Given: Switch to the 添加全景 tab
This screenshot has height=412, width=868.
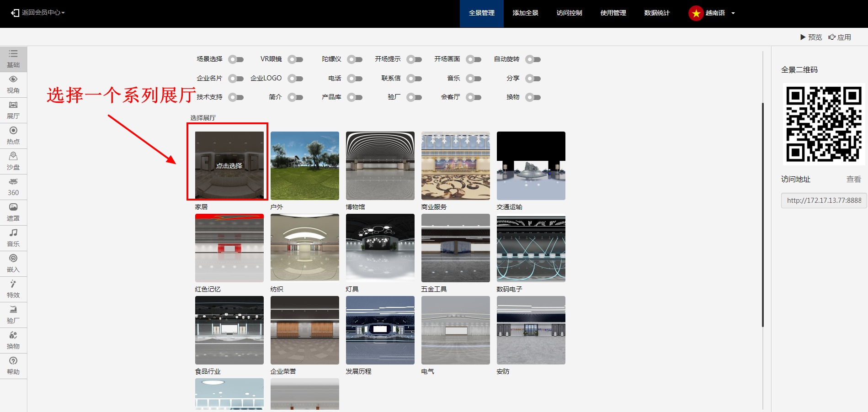Looking at the screenshot, I should [525, 13].
